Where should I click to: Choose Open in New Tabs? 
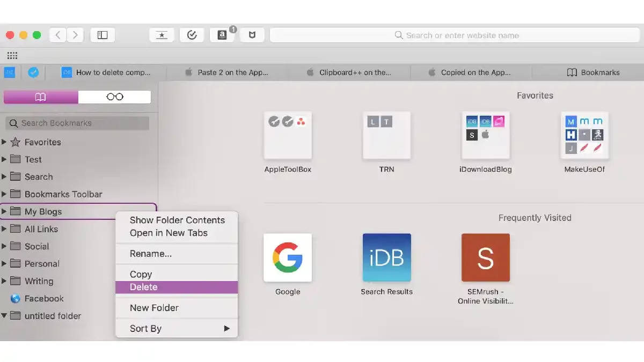click(x=169, y=233)
